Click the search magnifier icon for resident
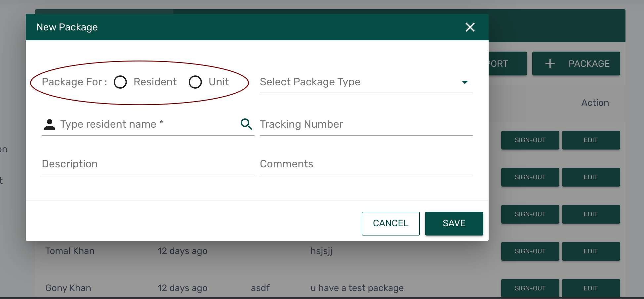Screen dimensions: 644x299 coord(246,124)
